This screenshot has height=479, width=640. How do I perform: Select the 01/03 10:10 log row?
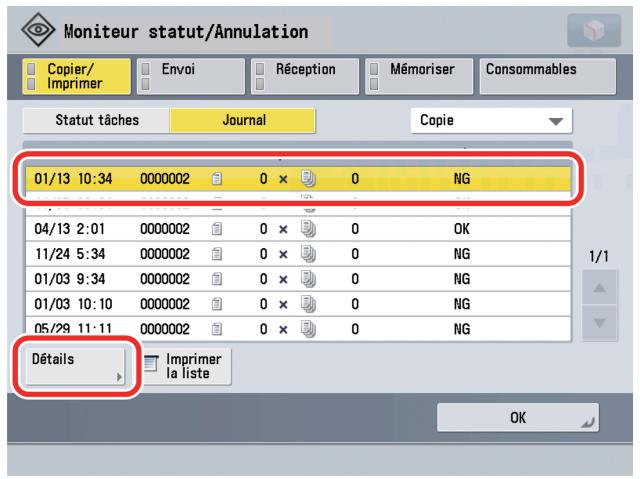298,304
